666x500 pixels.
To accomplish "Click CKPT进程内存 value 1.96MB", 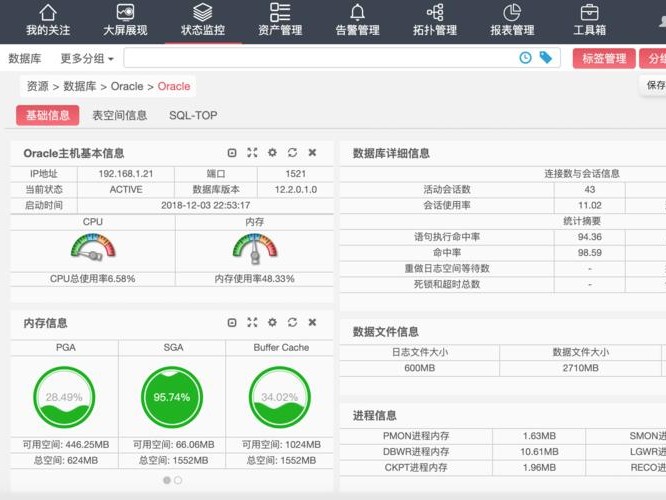I will [x=539, y=467].
